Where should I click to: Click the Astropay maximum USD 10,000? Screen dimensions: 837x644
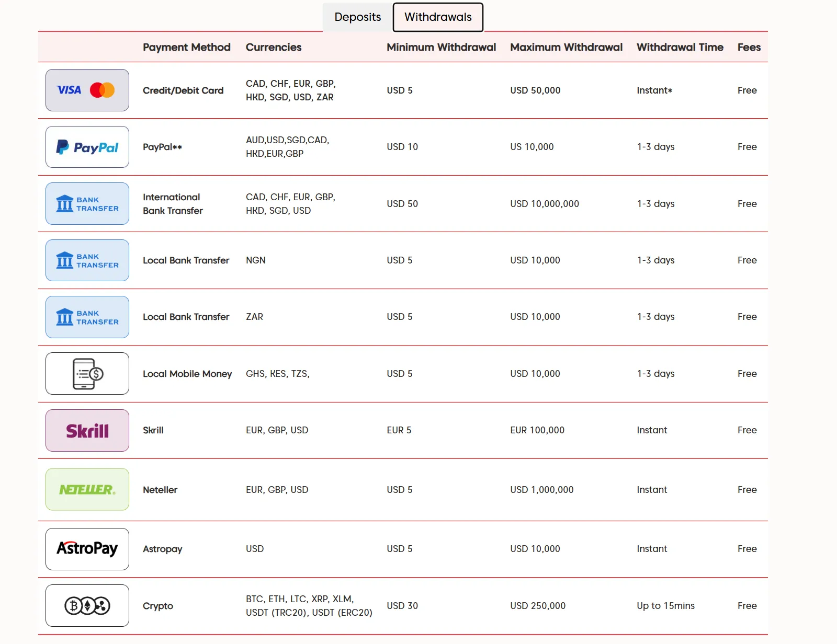coord(535,549)
